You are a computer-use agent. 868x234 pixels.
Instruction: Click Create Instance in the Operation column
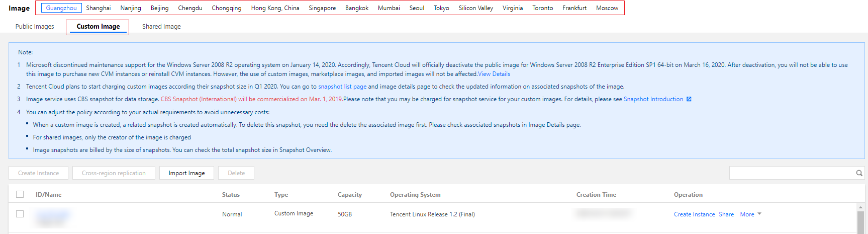coord(694,214)
